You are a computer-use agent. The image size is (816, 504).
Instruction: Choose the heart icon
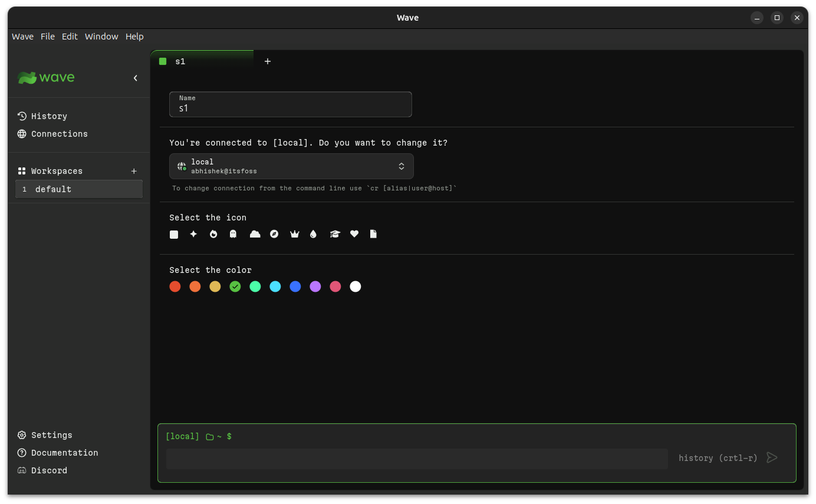[x=354, y=234]
